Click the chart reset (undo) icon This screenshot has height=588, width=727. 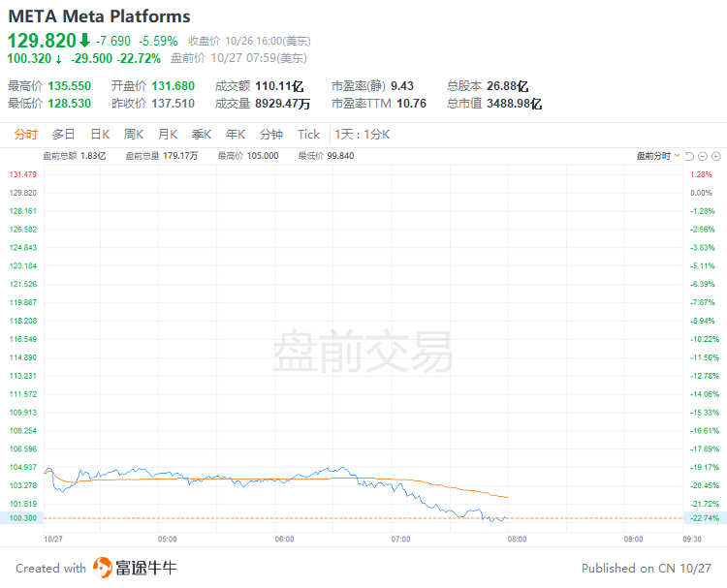[689, 156]
